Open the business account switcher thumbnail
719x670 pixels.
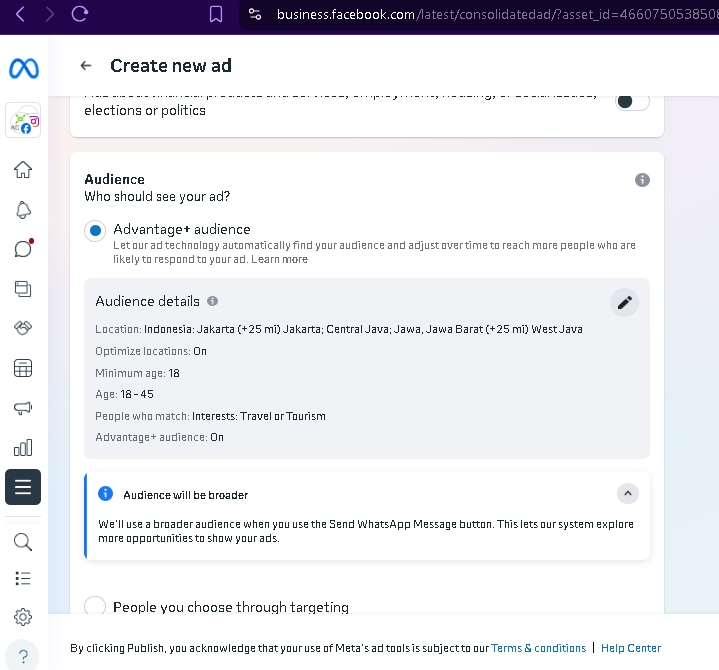[23, 120]
